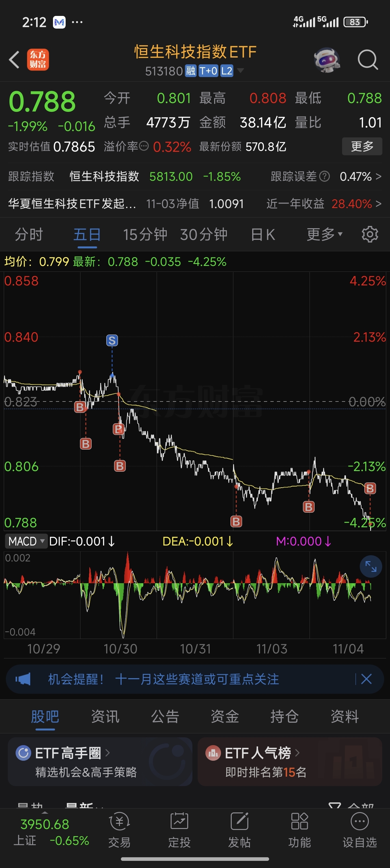
Task: Open the 资金 tab
Action: [x=225, y=717]
